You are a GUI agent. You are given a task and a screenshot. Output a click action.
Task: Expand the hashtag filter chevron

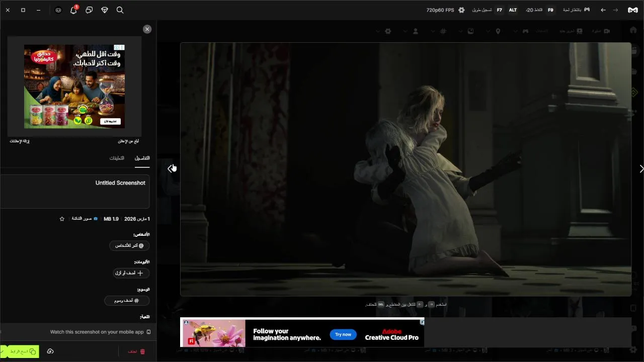[x=433, y=31]
